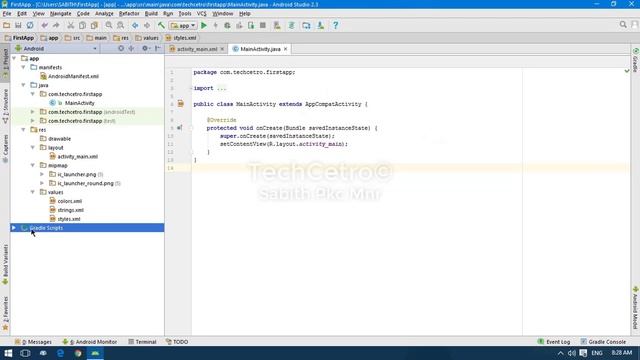Collapse the res folder
Viewport: 640px width, 360px height.
[x=23, y=130]
